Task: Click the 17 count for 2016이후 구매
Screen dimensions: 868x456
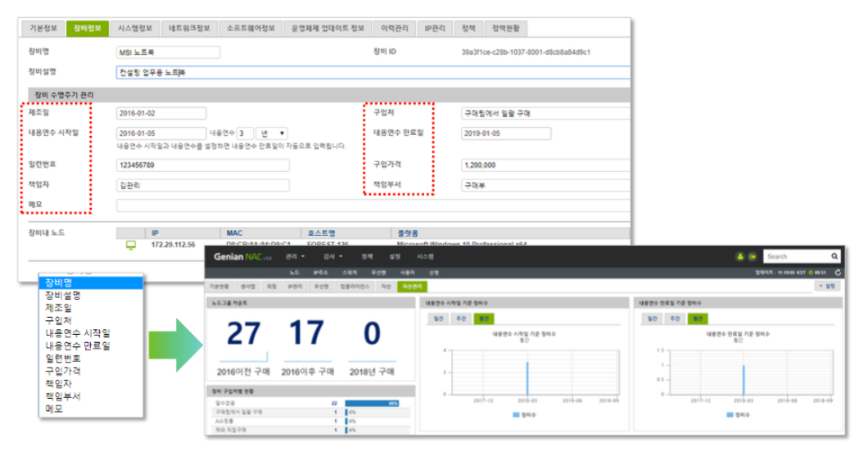Action: tap(307, 333)
